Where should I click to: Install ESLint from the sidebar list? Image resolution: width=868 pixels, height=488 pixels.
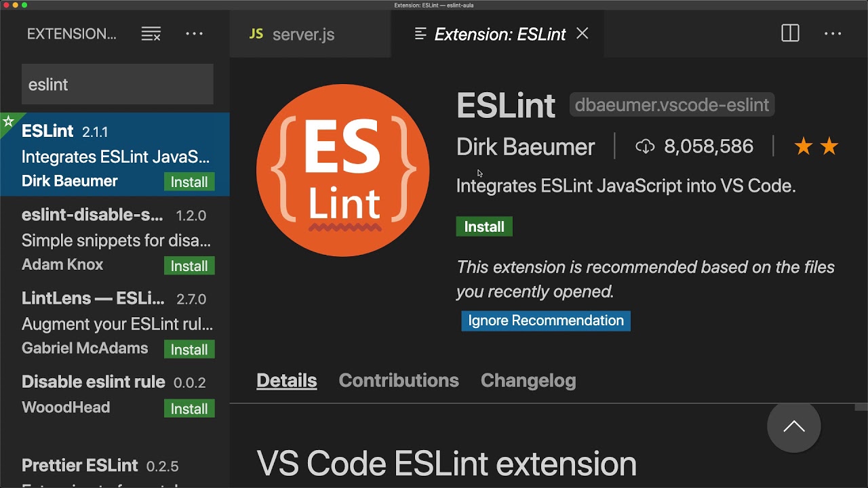189,182
